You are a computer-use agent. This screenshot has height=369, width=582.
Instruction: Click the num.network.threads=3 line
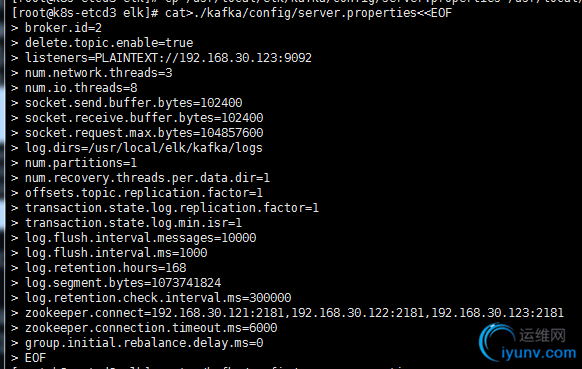[x=98, y=73]
